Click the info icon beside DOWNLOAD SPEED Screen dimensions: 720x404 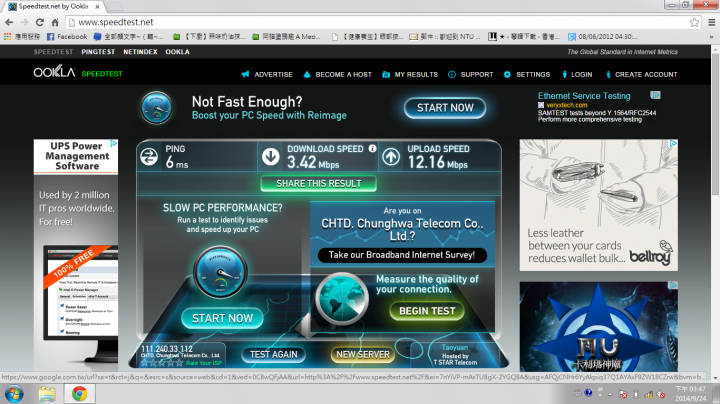pos(372,148)
